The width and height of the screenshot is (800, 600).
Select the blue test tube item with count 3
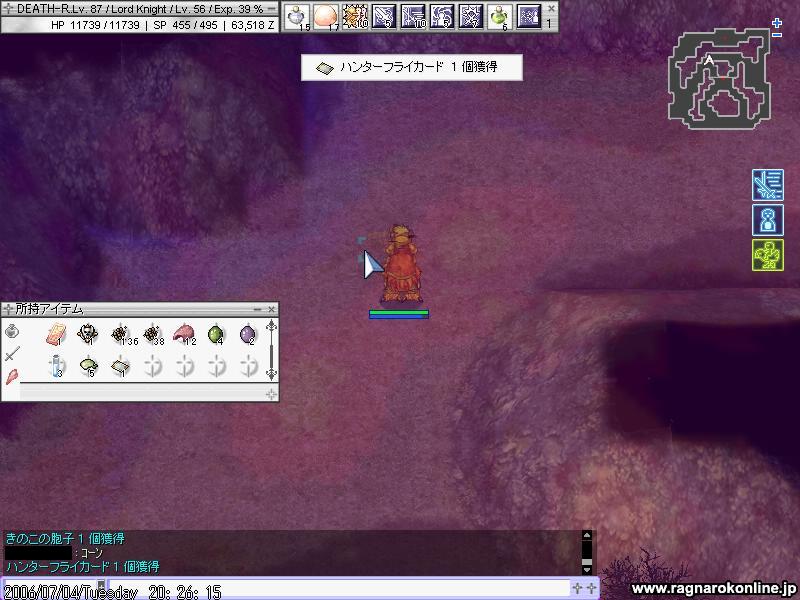(x=56, y=366)
